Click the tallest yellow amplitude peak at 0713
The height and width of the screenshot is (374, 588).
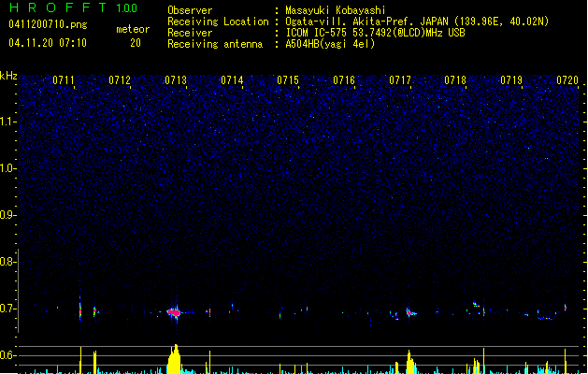click(175, 359)
